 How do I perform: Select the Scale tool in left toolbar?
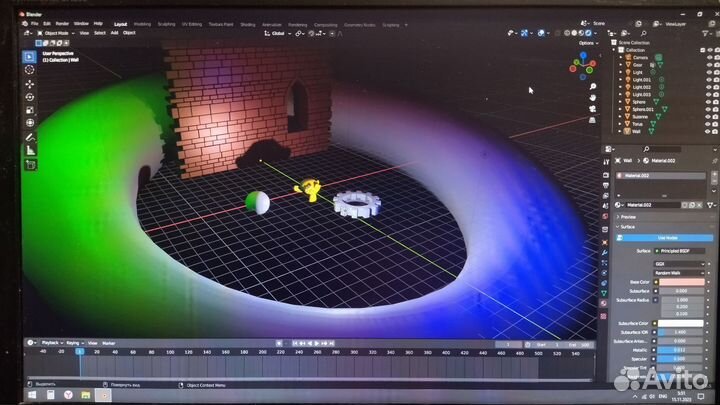pos(29,113)
